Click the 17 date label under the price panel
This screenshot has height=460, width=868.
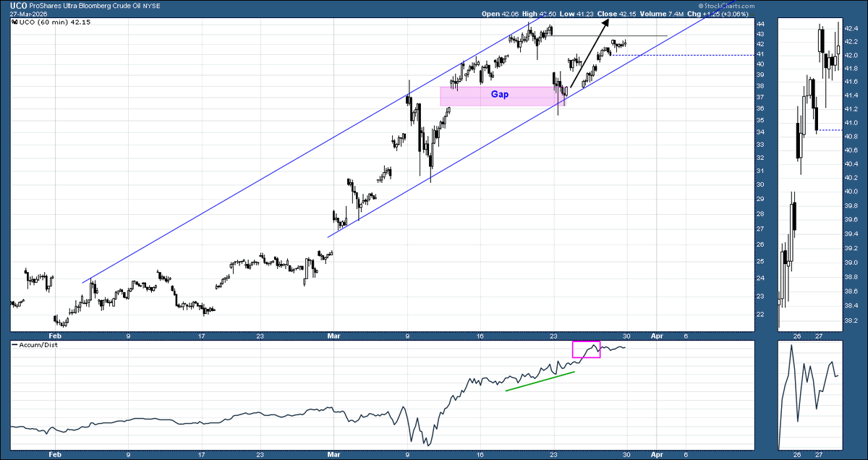(201, 336)
